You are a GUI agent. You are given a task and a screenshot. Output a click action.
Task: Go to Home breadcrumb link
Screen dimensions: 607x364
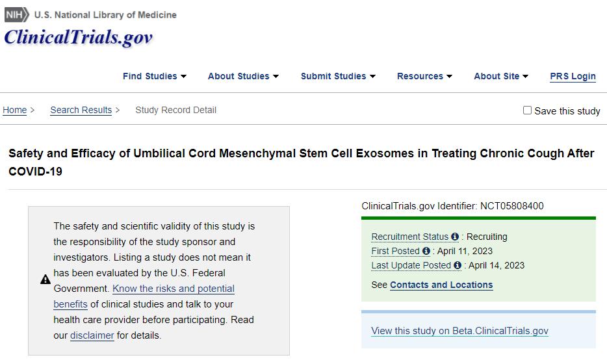coord(15,110)
